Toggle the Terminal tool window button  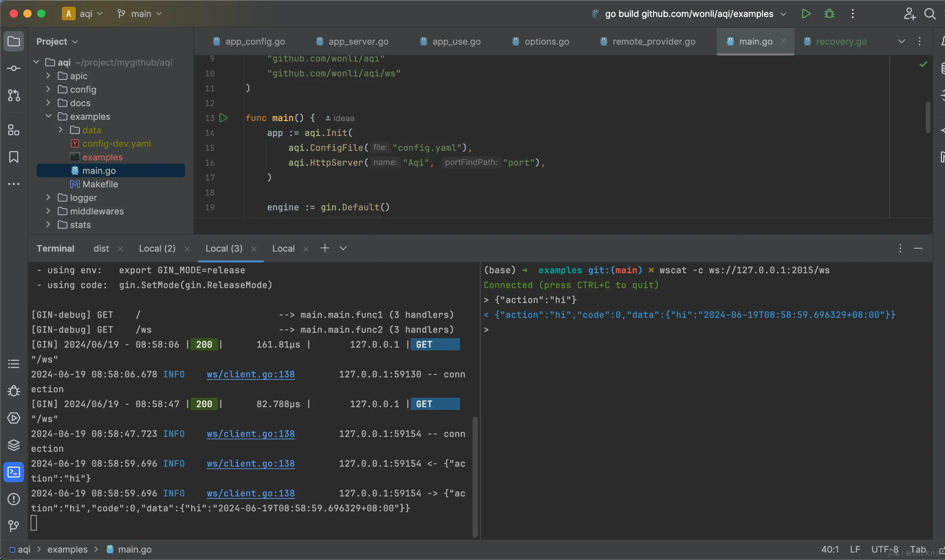click(14, 472)
